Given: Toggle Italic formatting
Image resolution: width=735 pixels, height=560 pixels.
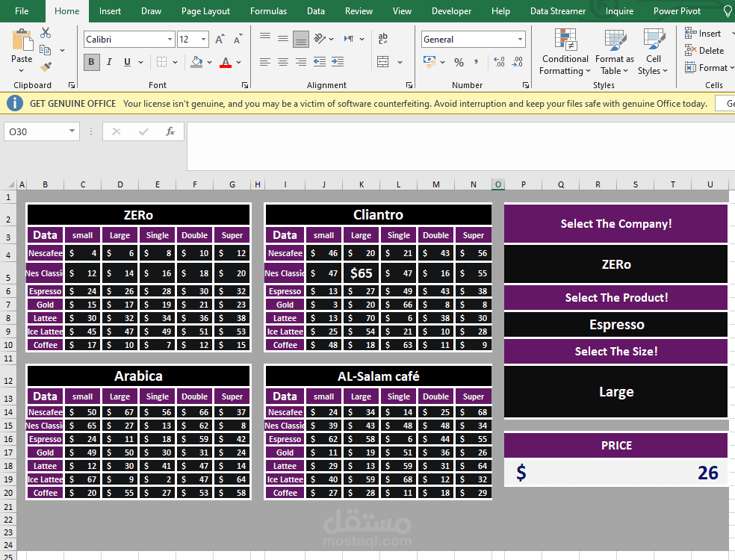Looking at the screenshot, I should coord(109,62).
